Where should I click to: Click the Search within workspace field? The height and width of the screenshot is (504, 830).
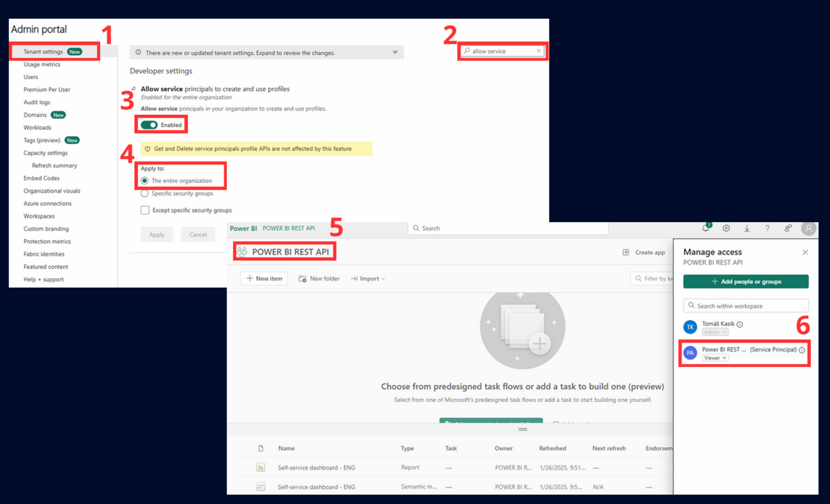746,306
